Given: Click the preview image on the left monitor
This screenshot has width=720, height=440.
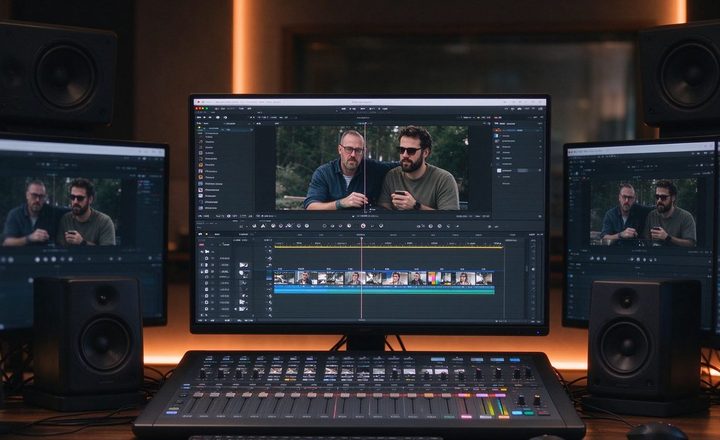Looking at the screenshot, I should coord(61,212).
